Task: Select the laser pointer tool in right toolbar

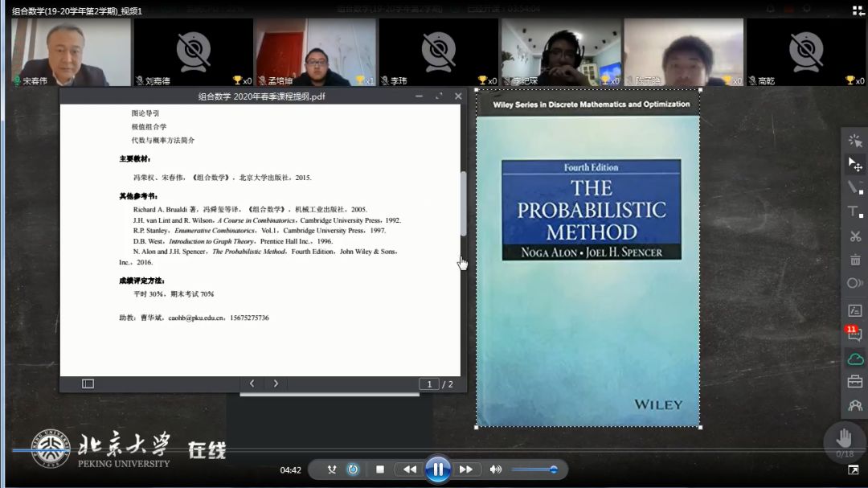Action: 855,141
